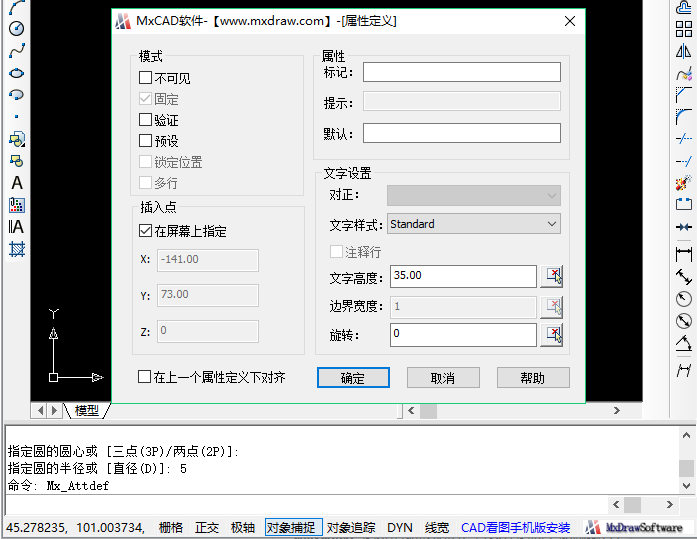The width and height of the screenshot is (697, 539).
Task: Click command history scroll up arrow
Action: coord(686,435)
